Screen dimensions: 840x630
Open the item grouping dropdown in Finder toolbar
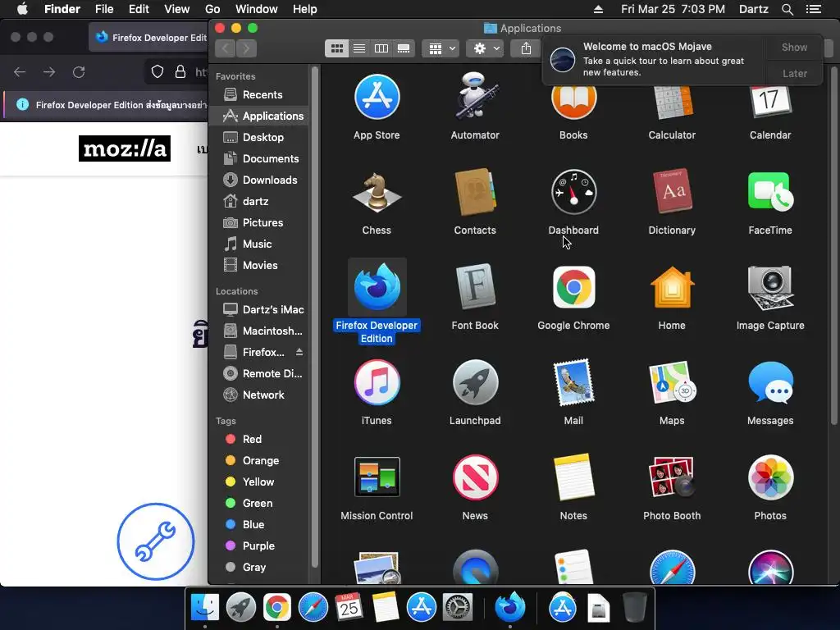click(441, 48)
